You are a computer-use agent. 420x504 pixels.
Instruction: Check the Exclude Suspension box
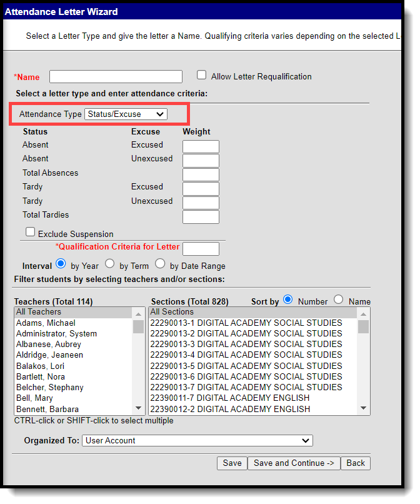(x=30, y=232)
